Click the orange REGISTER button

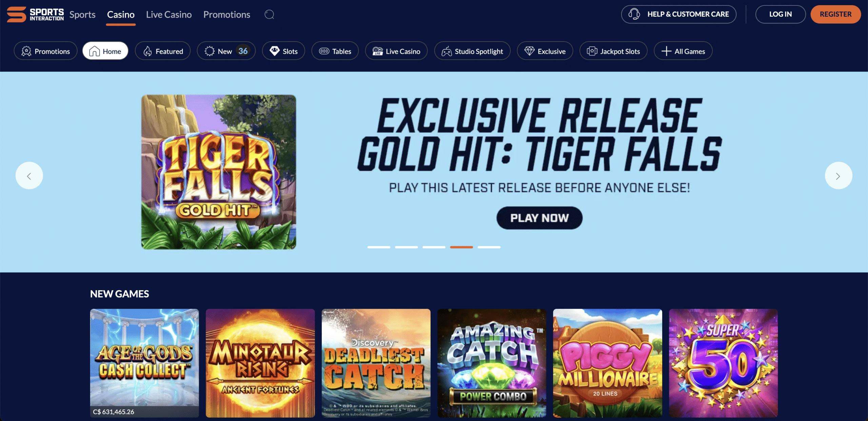tap(836, 14)
